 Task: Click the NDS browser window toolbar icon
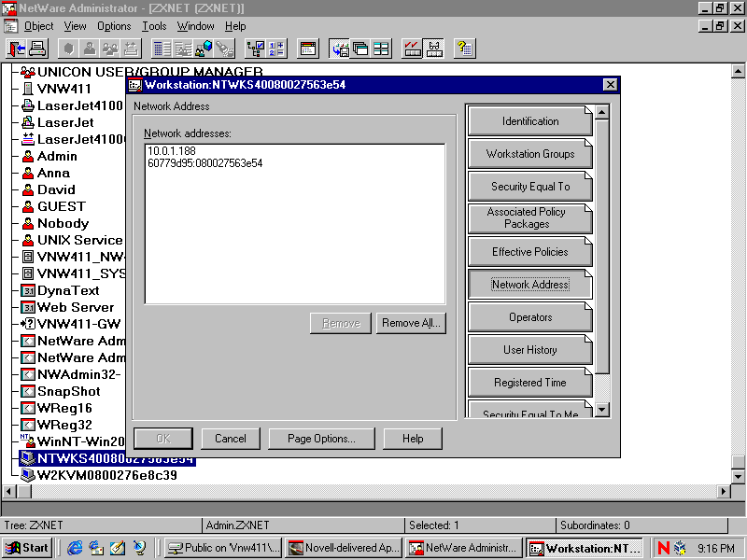pyautogui.click(x=308, y=49)
